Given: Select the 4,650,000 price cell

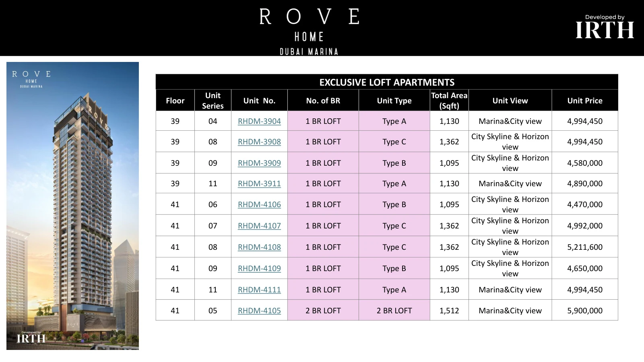Looking at the screenshot, I should tap(585, 268).
